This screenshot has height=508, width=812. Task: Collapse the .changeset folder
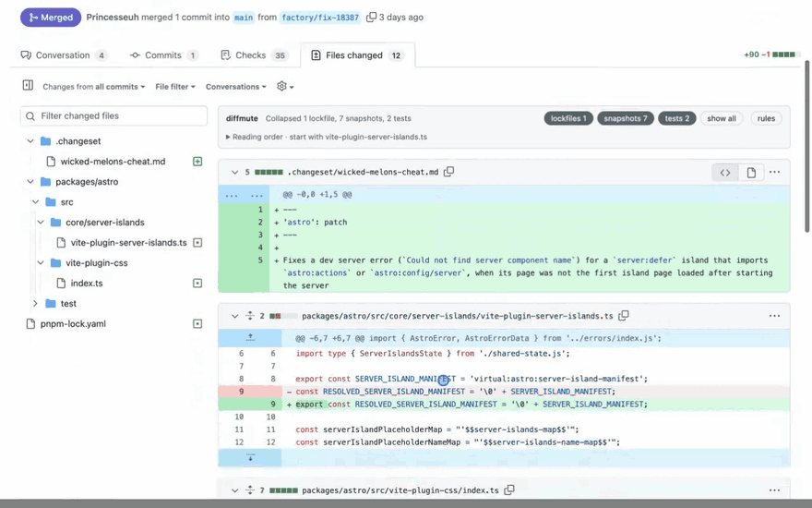click(30, 141)
